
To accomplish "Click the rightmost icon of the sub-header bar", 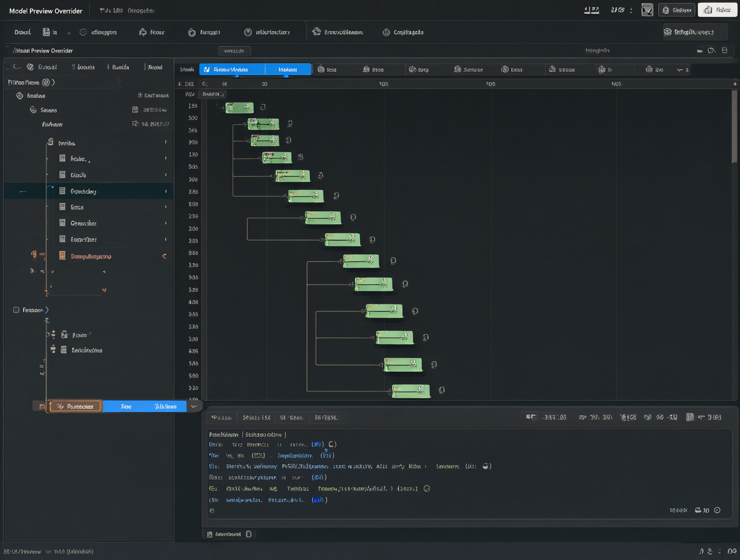I will click(x=724, y=50).
